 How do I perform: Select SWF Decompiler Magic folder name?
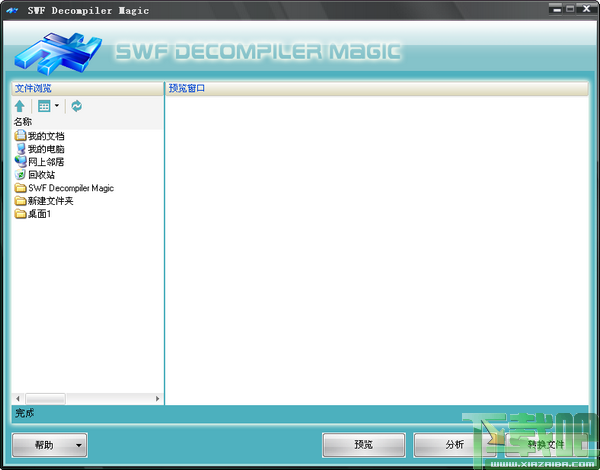point(71,188)
